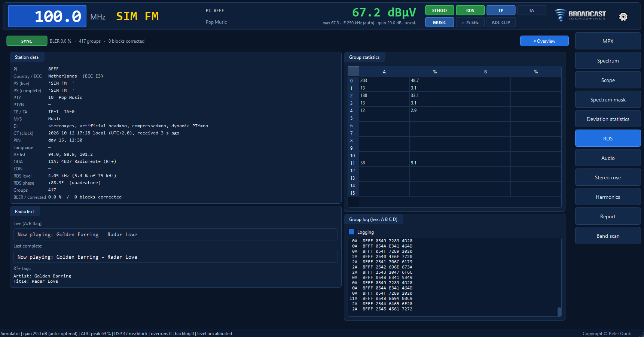Image resolution: width=644 pixels, height=337 pixels.
Task: Open the Harmonics view
Action: point(608,197)
